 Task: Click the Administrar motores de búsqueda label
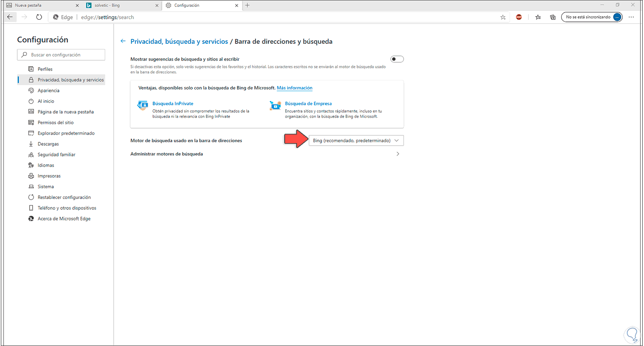(x=167, y=154)
